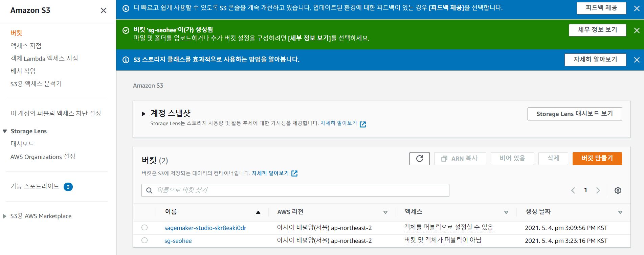This screenshot has height=255, width=644.
Task: Click access status 객체를 퍼블릭으로 설정할 수 있음
Action: (449, 228)
